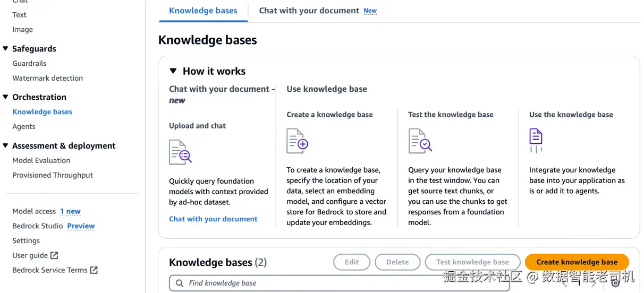Open Guardrails in the sidebar
Screen dimensions: 644x293
[x=29, y=63]
